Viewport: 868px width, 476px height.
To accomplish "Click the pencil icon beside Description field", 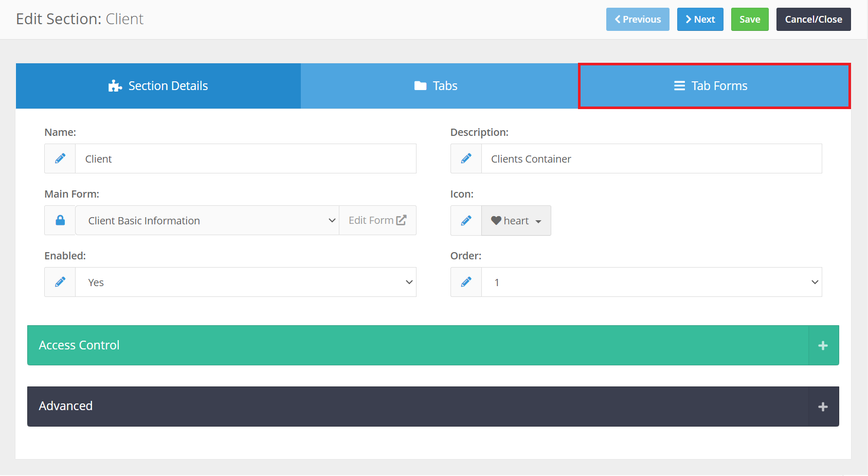I will point(466,158).
